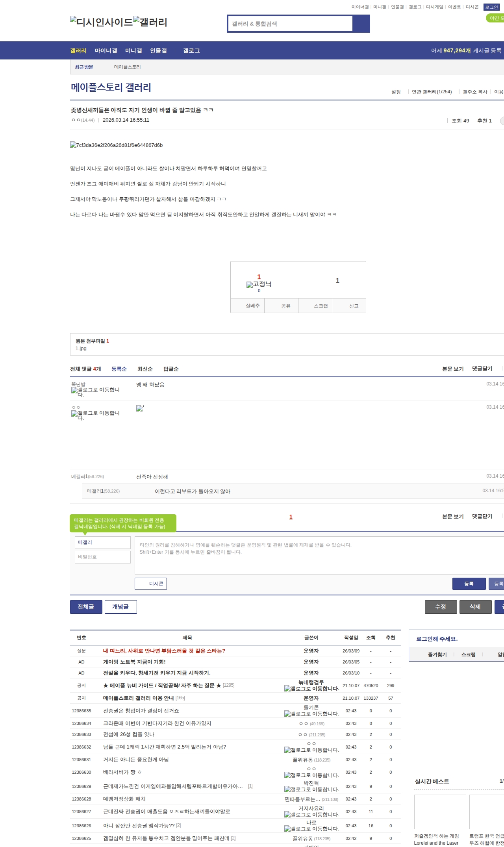
Task: Click 즐겨찾기 in the login sidebar
Action: 437,654
